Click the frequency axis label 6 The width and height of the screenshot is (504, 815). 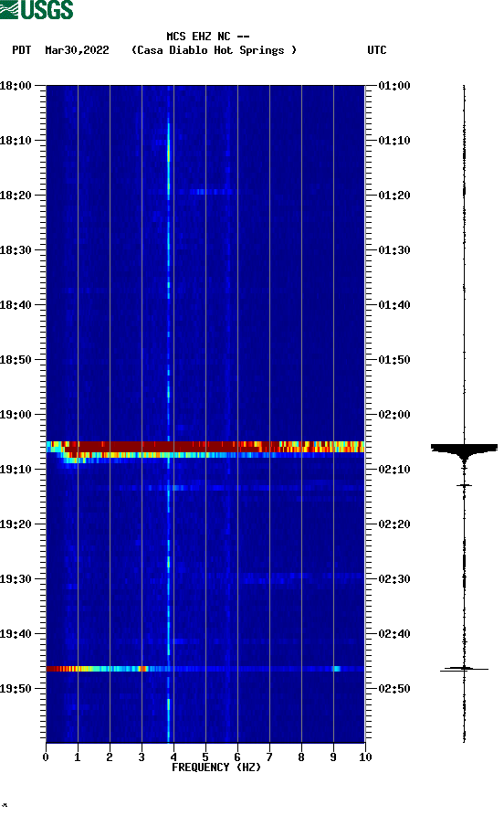237,757
